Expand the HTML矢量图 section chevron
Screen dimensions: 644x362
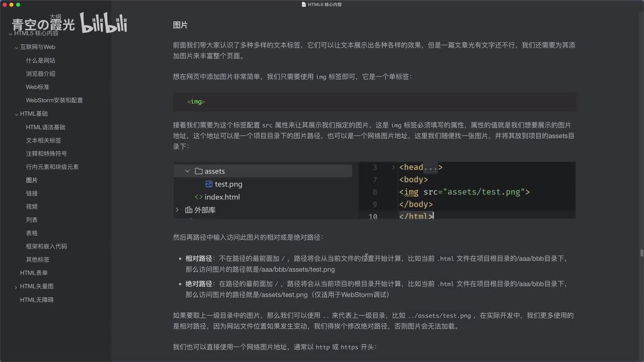point(16,287)
